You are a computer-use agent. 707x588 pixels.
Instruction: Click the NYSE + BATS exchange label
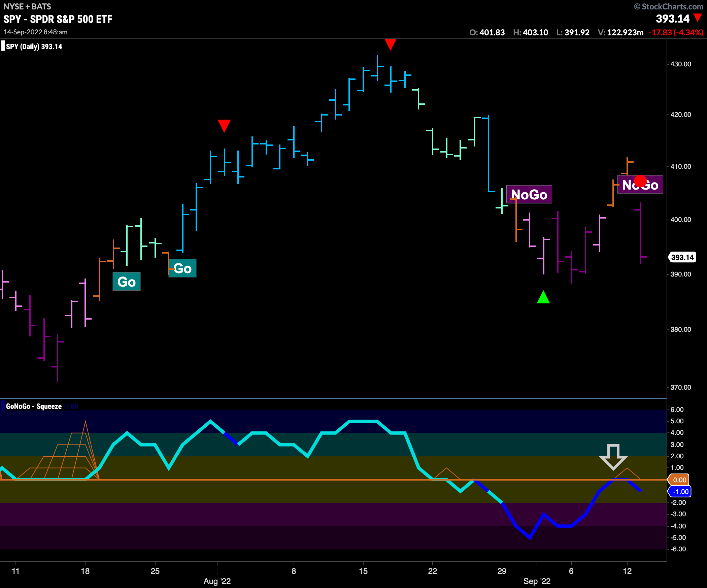pos(27,6)
